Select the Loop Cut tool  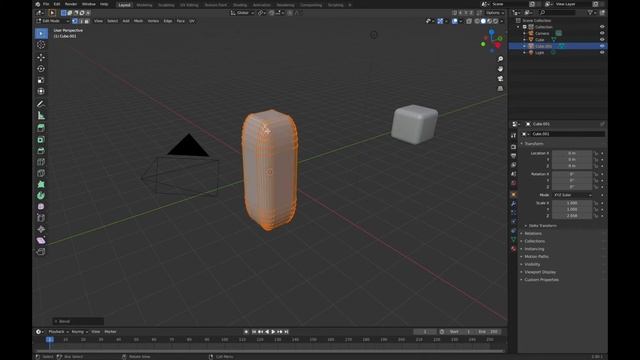pos(41,162)
